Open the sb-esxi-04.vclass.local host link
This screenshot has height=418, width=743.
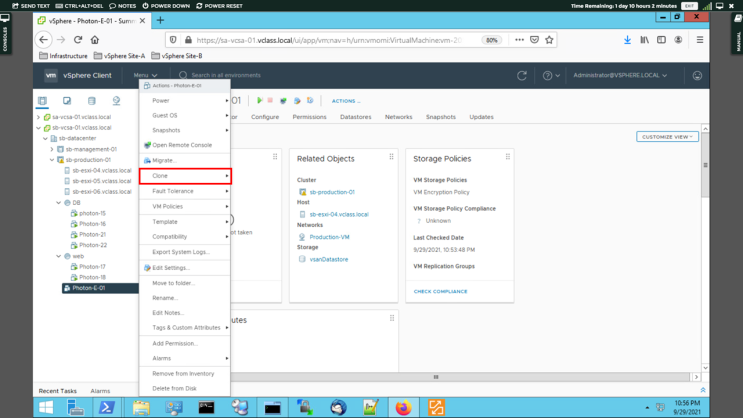tap(339, 215)
